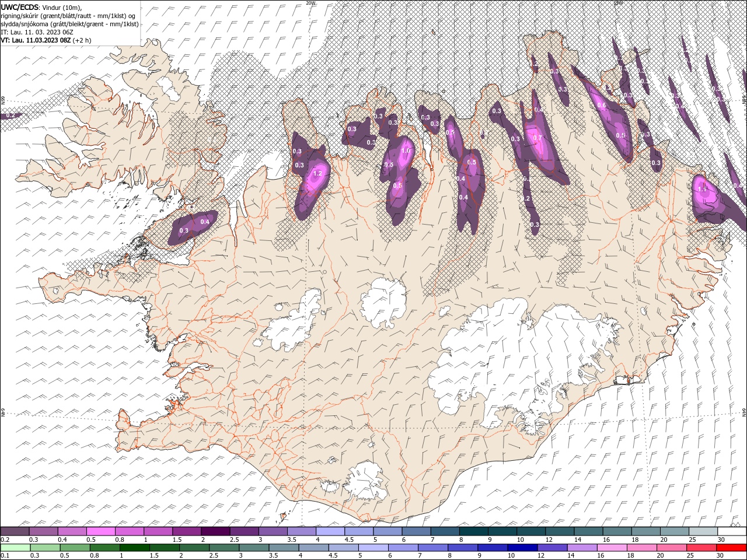Click the 16 light pink swatch, lower legend
The image size is (747, 560).
[611, 548]
